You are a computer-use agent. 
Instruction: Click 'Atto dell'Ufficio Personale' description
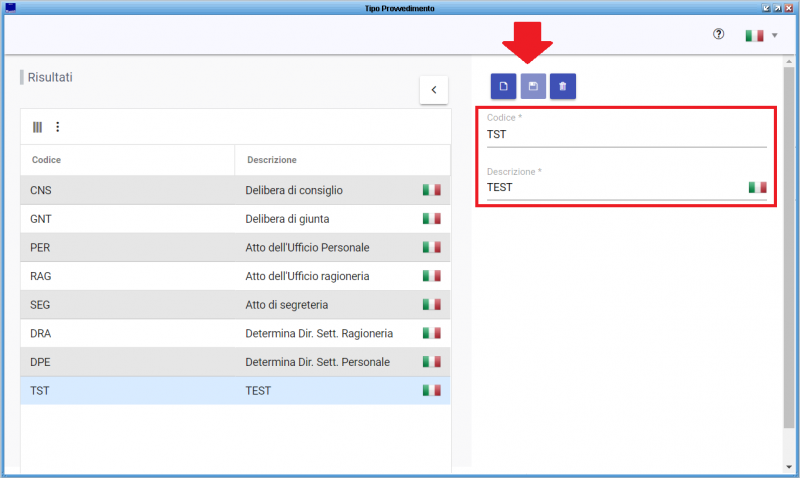(x=307, y=247)
